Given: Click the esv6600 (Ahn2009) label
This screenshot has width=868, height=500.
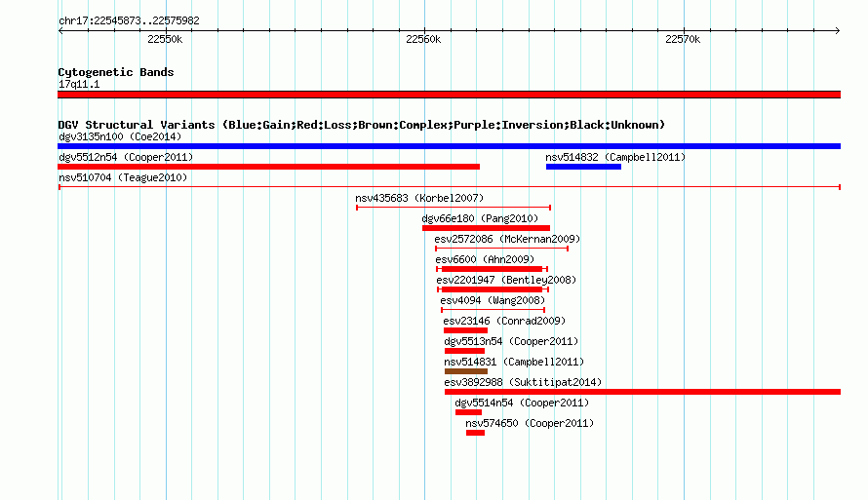Looking at the screenshot, I should pos(485,259).
